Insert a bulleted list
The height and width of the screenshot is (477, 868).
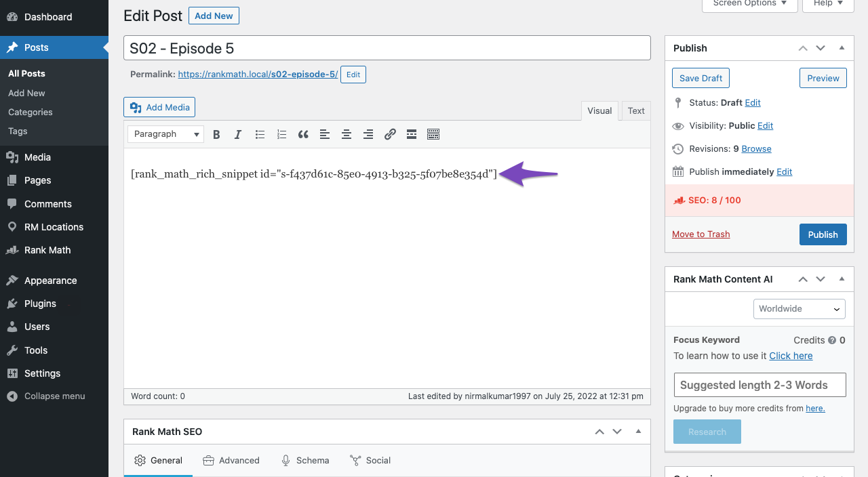(x=260, y=134)
